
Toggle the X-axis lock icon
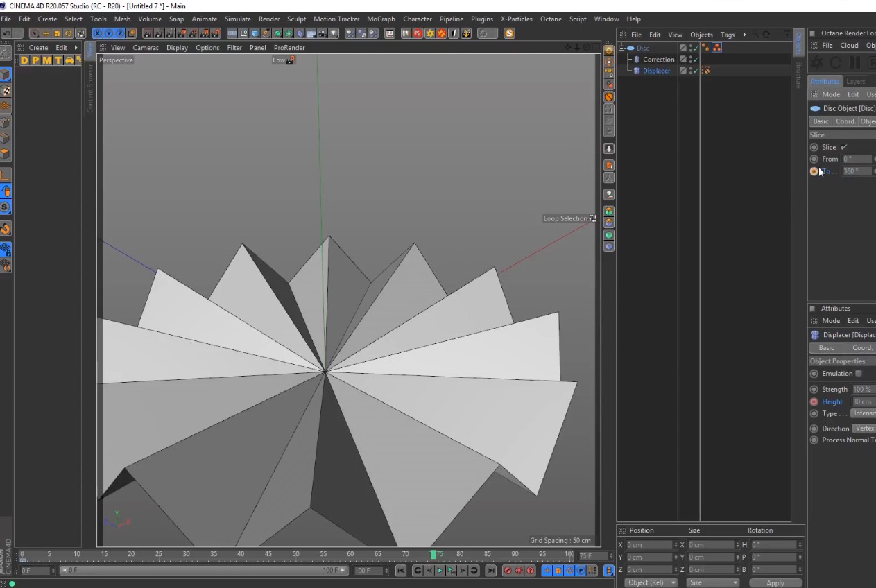click(98, 33)
